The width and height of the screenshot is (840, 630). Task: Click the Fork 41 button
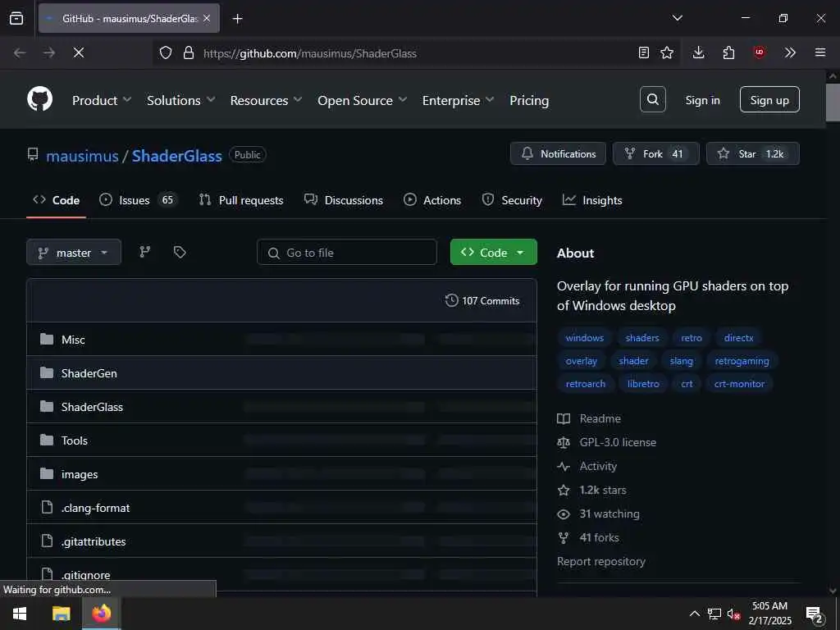tap(655, 153)
